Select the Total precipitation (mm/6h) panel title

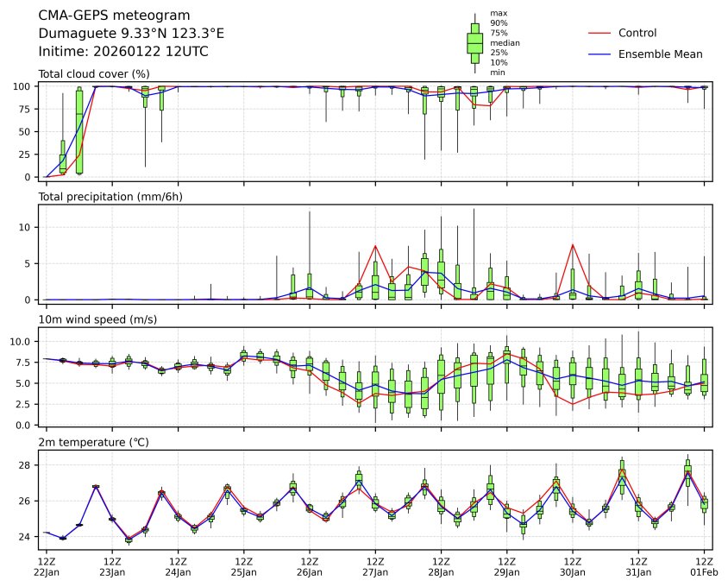[x=110, y=197]
